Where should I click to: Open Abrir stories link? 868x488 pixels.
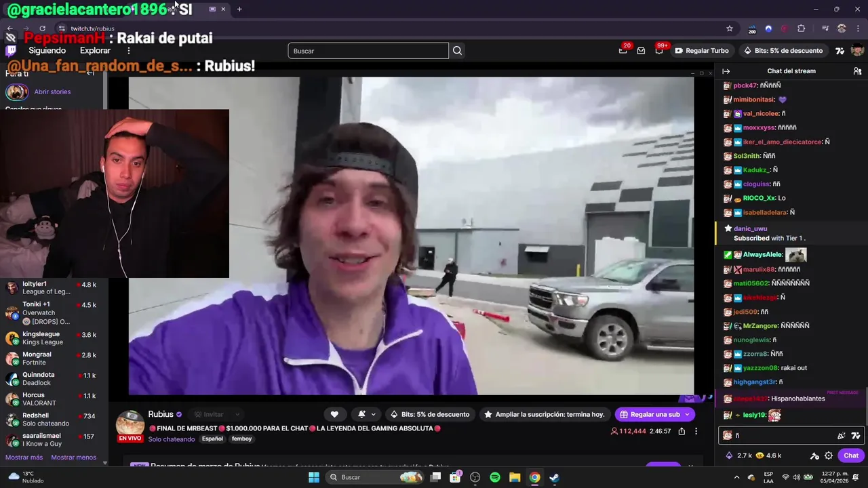point(52,91)
